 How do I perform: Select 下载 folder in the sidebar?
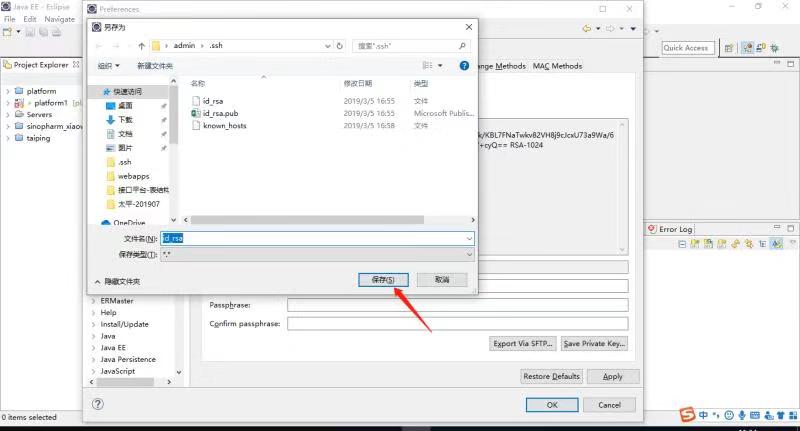tap(126, 120)
